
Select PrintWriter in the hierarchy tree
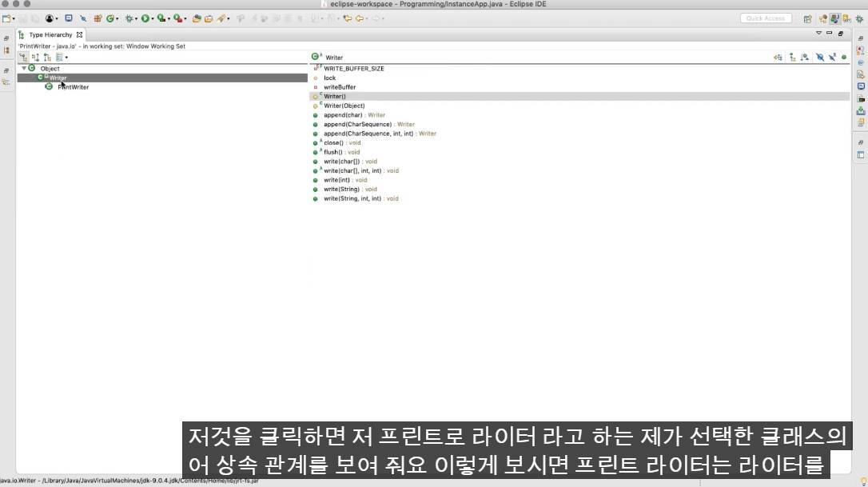point(73,87)
